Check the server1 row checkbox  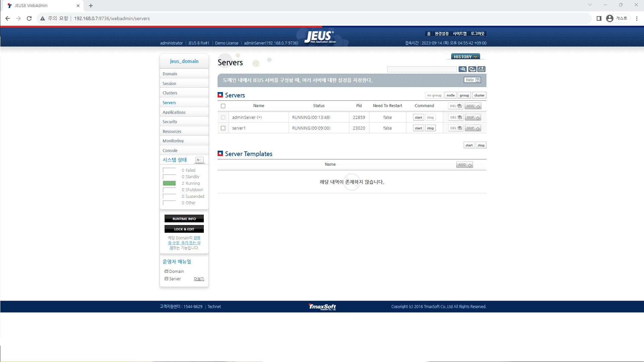(x=223, y=128)
